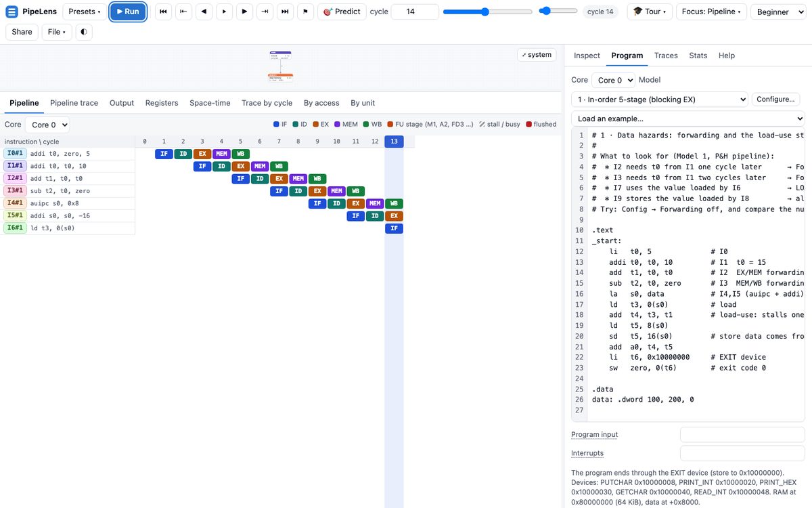
Task: Select the I2#1 instruction badge
Action: point(15,178)
